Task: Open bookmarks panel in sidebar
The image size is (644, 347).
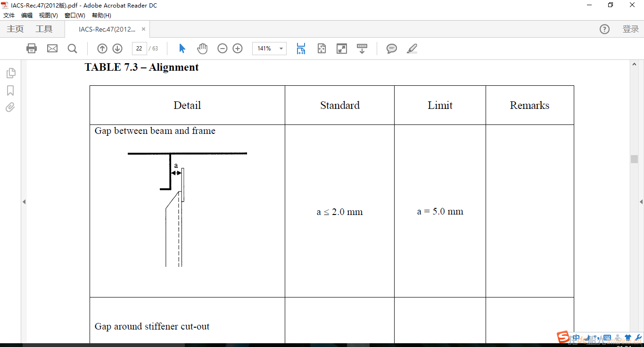Action: (x=10, y=91)
